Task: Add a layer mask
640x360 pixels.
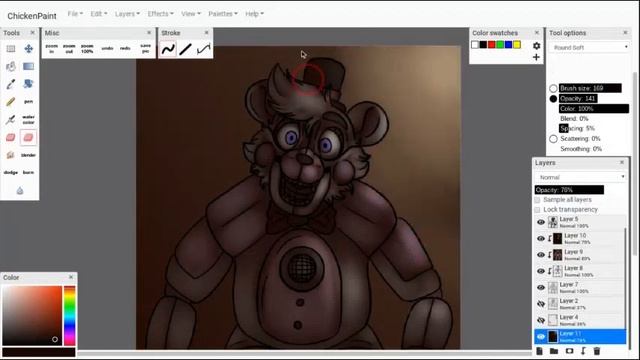Action: 569,351
